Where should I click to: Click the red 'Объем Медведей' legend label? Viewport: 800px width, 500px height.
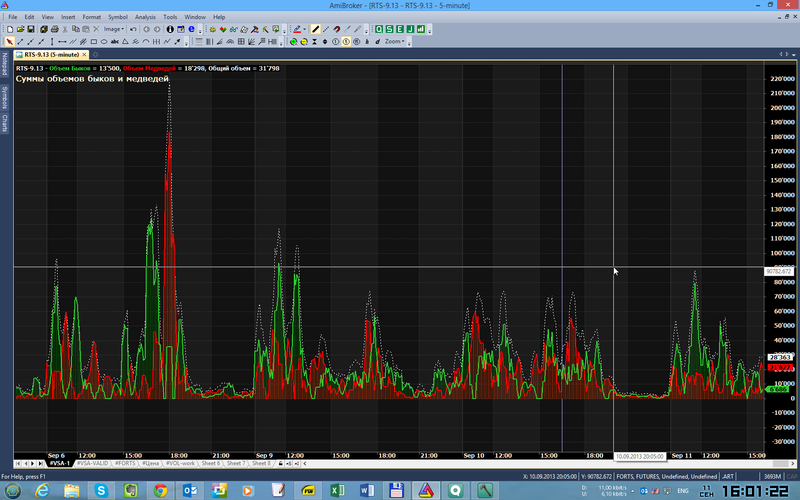click(149, 68)
